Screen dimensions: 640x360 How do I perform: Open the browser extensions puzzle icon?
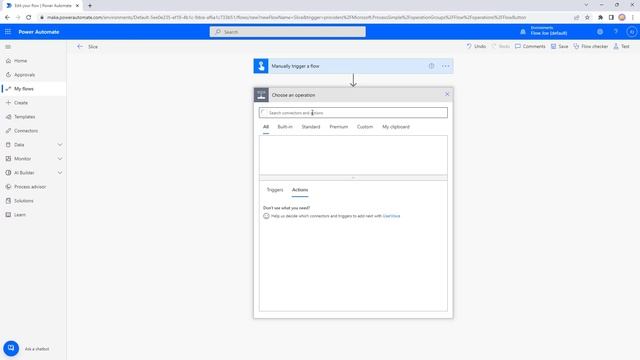click(600, 18)
